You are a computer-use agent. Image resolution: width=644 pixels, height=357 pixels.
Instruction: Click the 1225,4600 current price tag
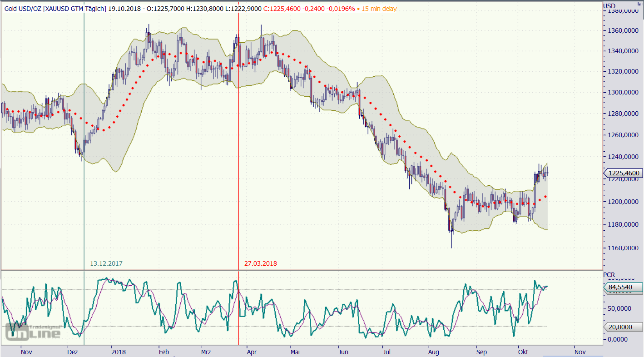click(624, 173)
